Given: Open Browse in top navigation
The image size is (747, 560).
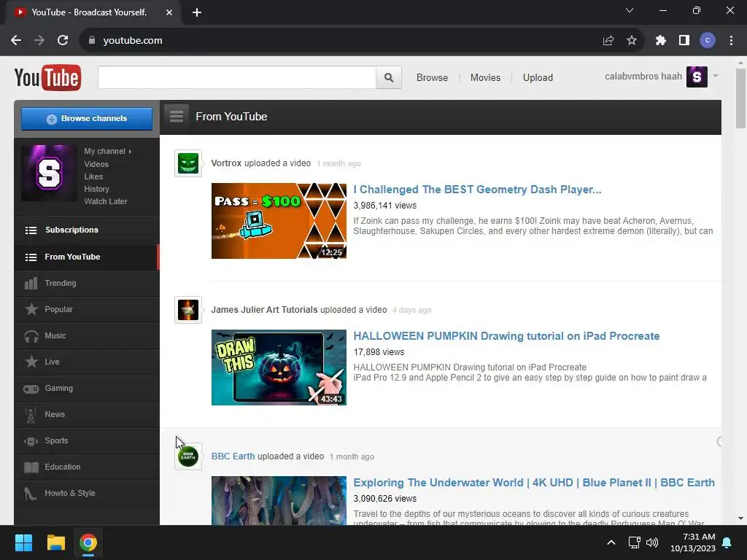Looking at the screenshot, I should pos(432,77).
